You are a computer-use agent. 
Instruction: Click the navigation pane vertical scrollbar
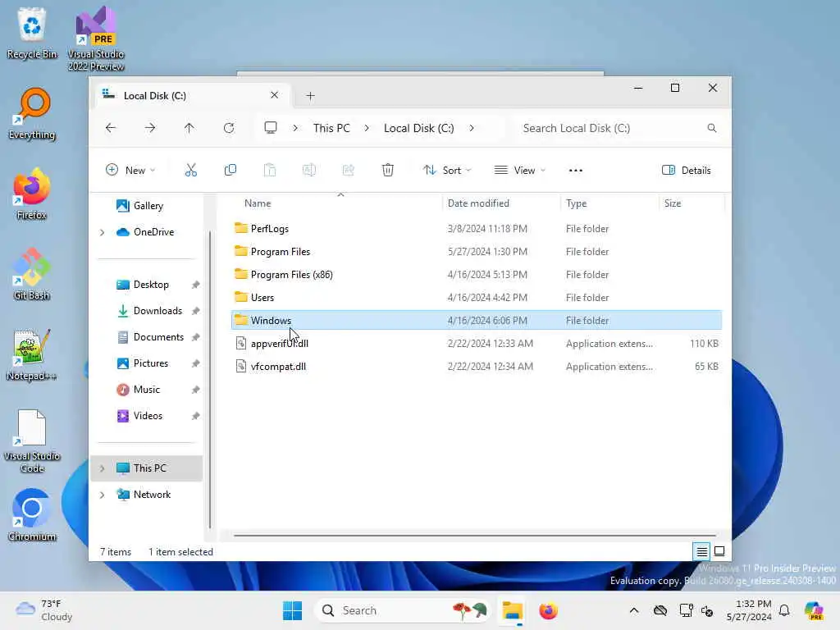[x=210, y=379]
